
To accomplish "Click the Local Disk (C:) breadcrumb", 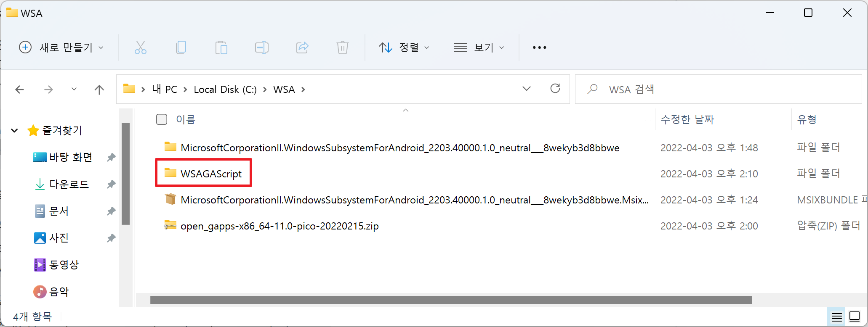I will pyautogui.click(x=225, y=90).
